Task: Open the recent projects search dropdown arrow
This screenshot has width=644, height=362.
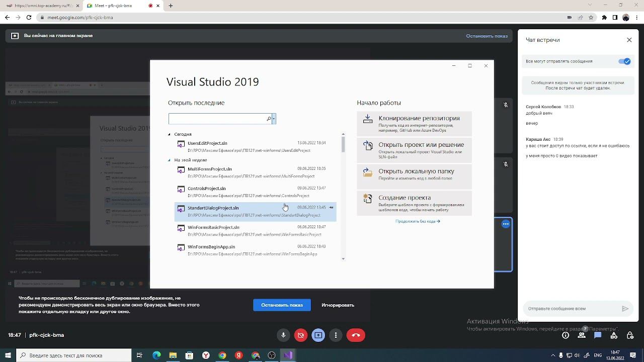Action: 274,119
